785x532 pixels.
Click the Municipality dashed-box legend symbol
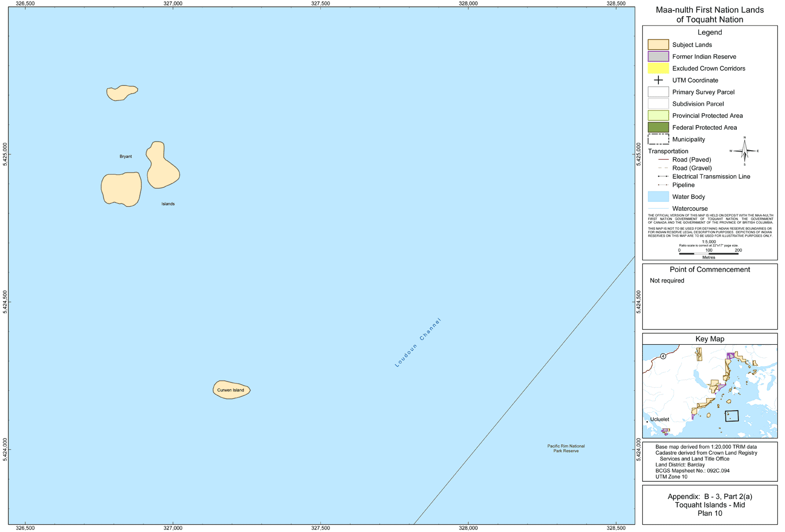click(658, 139)
